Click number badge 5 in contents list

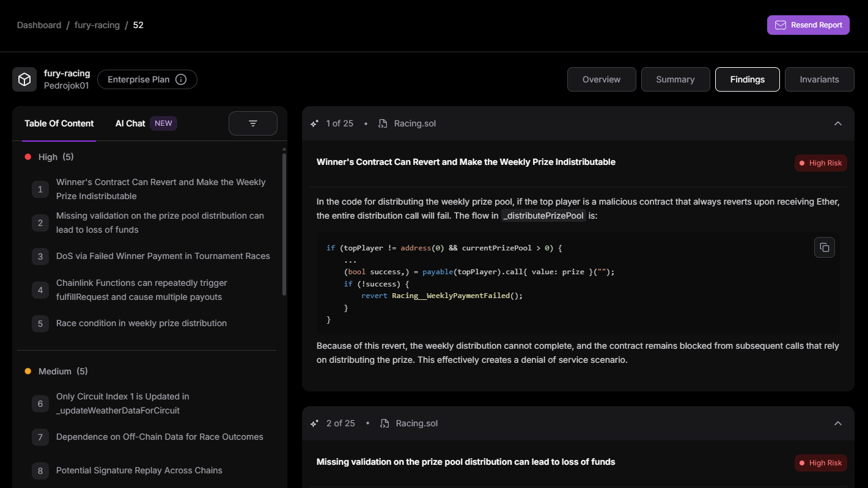40,324
